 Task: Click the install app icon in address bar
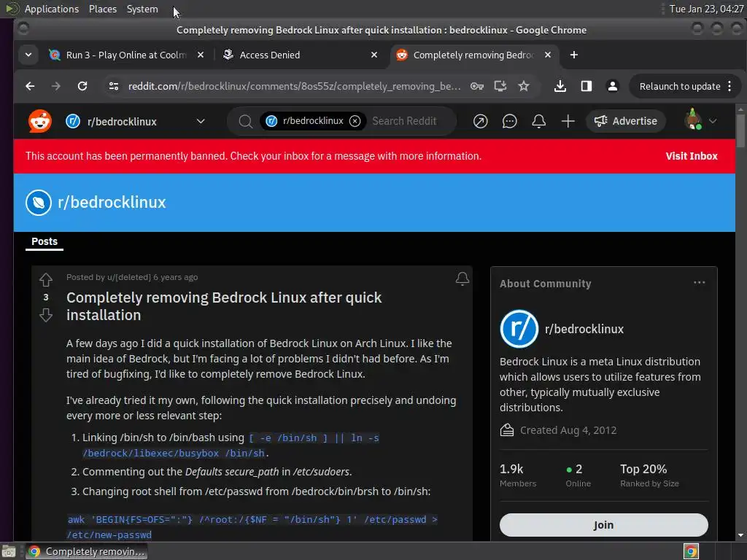coord(500,86)
